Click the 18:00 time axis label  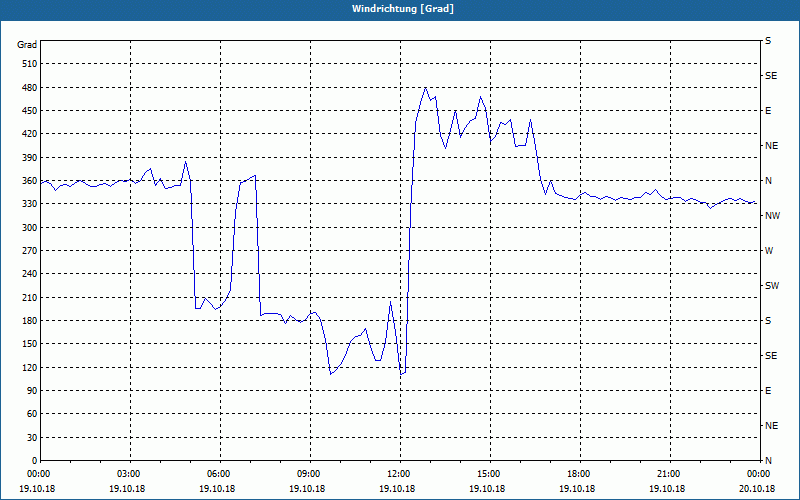(579, 474)
